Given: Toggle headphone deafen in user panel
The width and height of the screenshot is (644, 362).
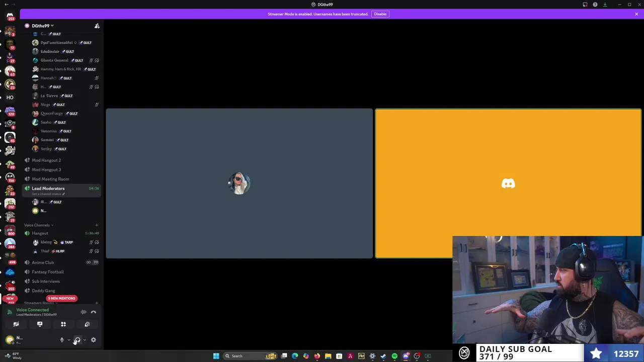Looking at the screenshot, I should pos(77,340).
